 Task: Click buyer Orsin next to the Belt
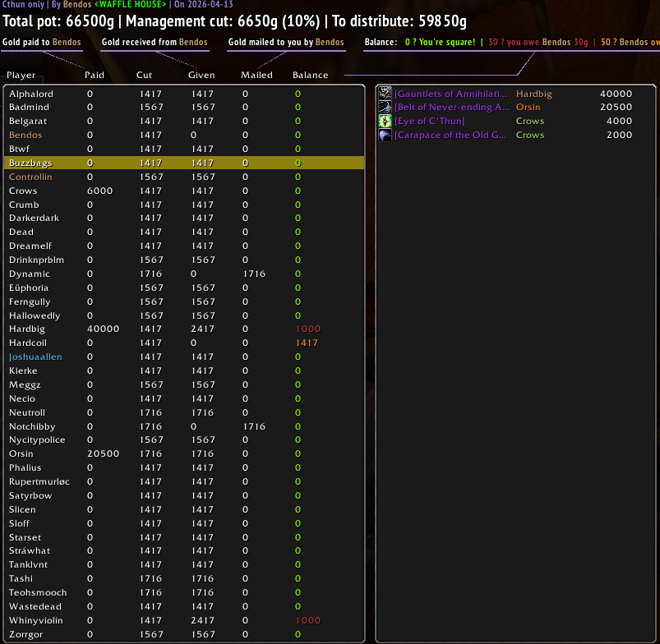click(x=528, y=108)
